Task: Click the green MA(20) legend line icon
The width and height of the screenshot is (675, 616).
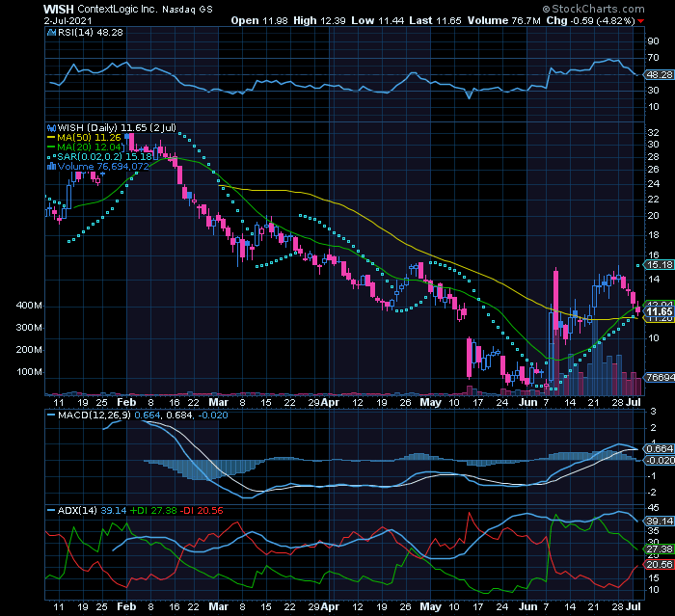Action: [x=49, y=147]
